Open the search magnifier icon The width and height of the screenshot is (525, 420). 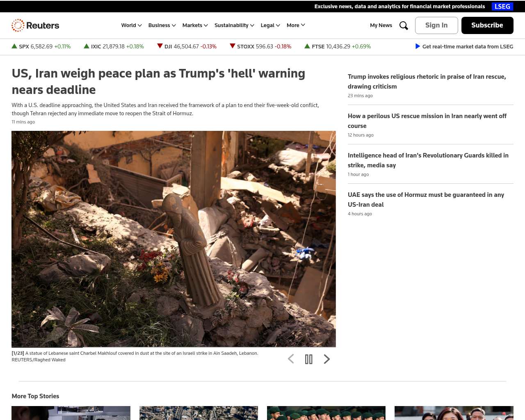(404, 25)
